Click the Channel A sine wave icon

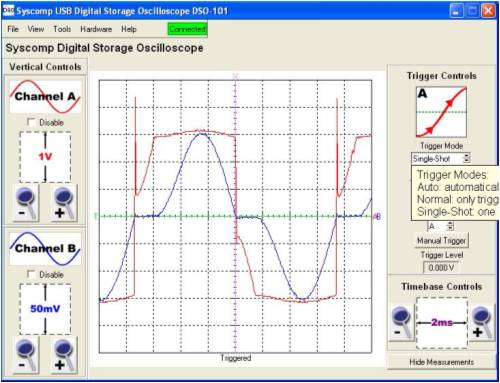click(x=45, y=97)
